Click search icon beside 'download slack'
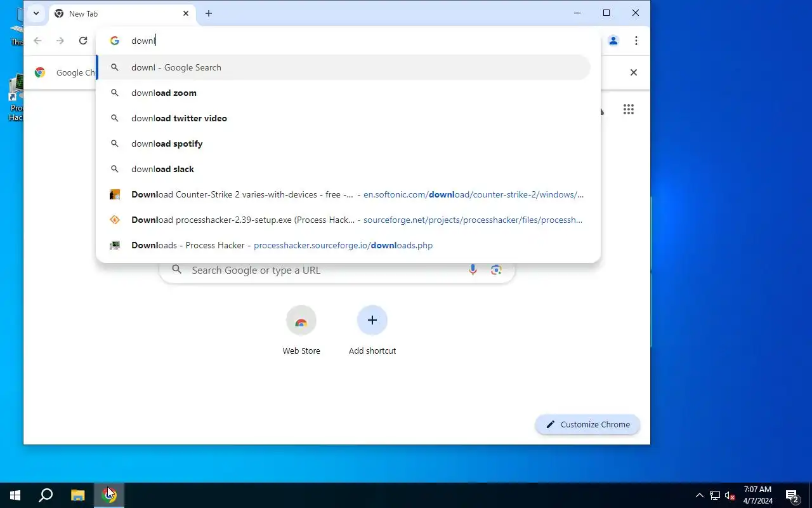 click(115, 169)
